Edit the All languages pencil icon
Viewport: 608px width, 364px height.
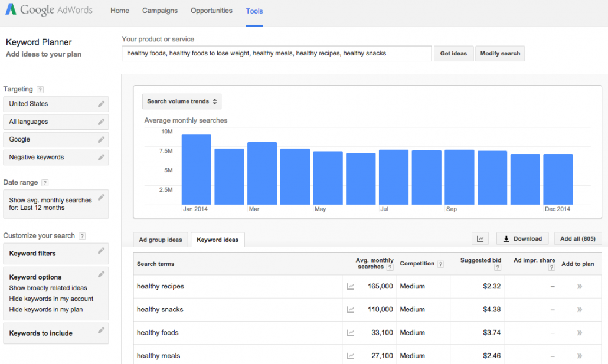[x=101, y=122]
